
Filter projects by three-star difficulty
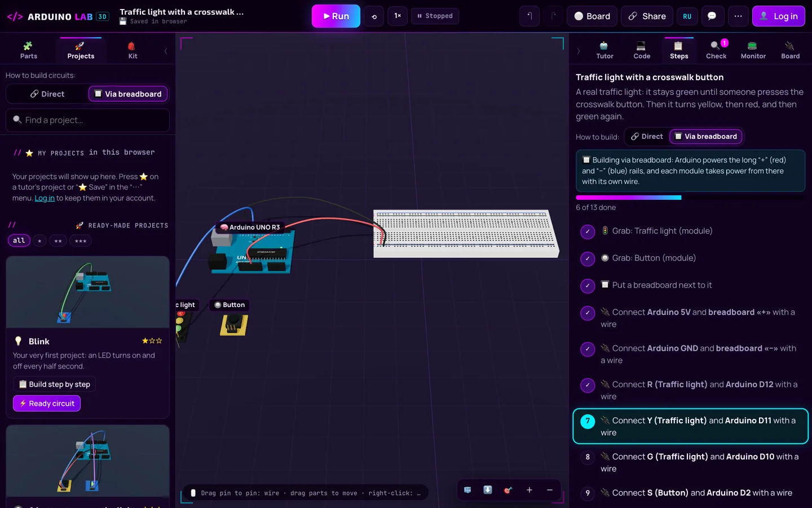[81, 241]
